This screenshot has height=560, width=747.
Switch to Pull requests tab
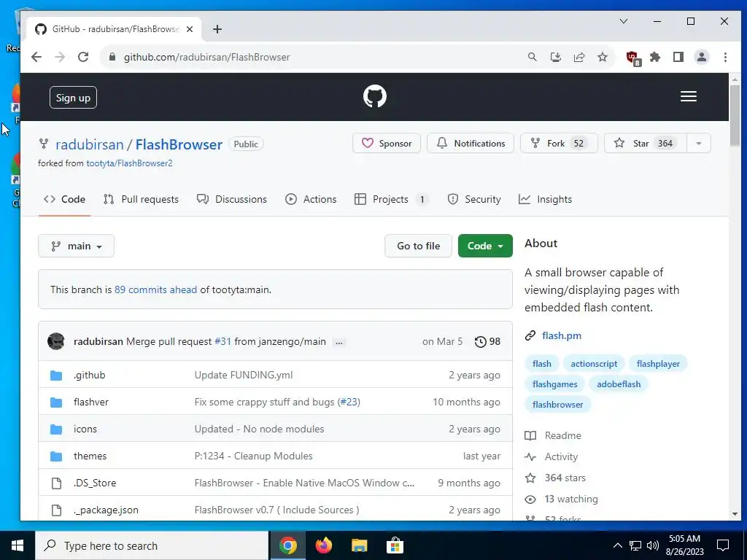(x=141, y=200)
